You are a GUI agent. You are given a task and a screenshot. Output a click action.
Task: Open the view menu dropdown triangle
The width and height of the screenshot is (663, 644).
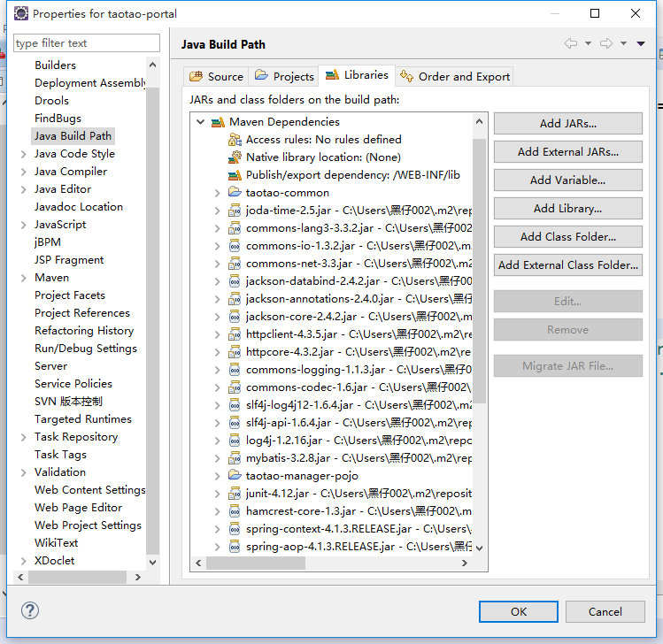(641, 43)
